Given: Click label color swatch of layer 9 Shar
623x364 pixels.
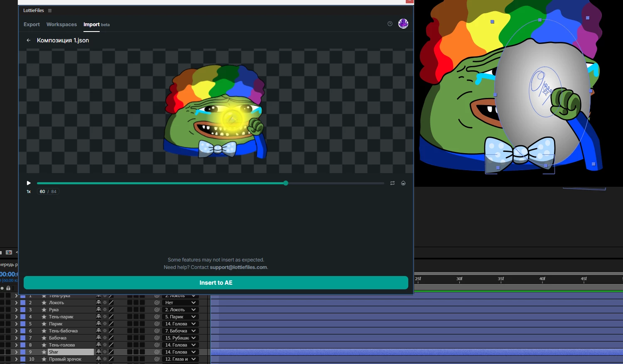Looking at the screenshot, I should (x=23, y=352).
